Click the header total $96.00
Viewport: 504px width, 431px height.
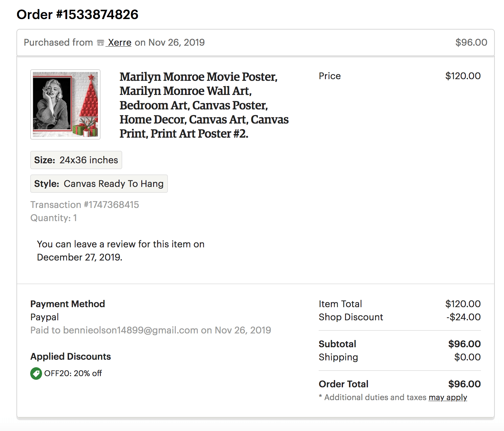point(471,42)
